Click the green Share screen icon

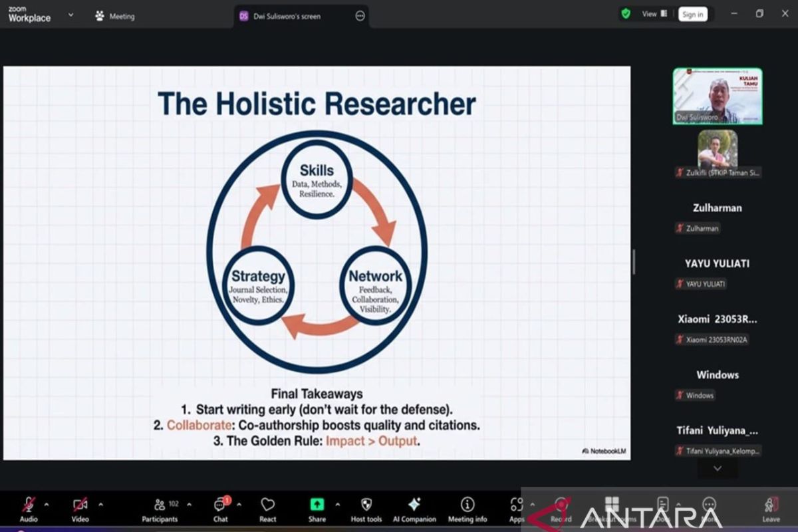[x=317, y=505]
